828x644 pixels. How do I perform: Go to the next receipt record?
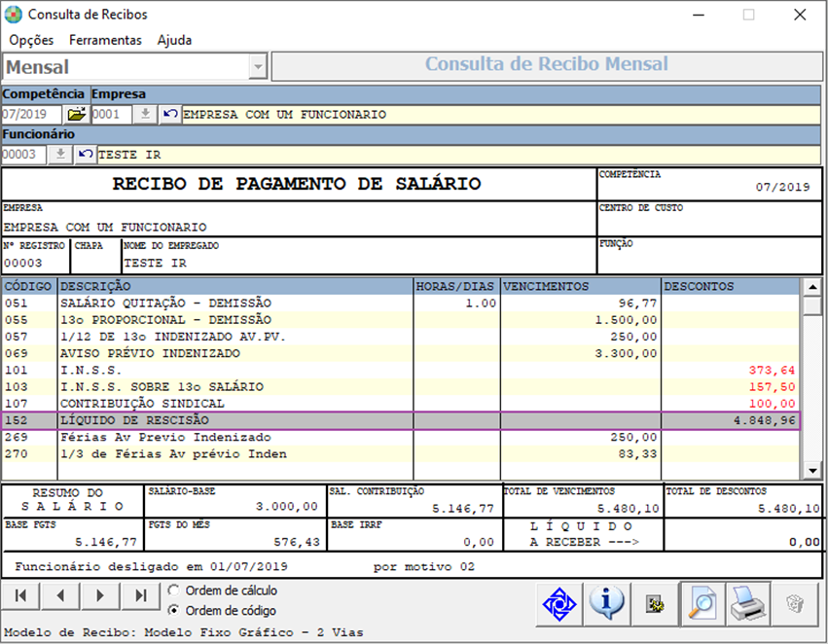pos(100,596)
